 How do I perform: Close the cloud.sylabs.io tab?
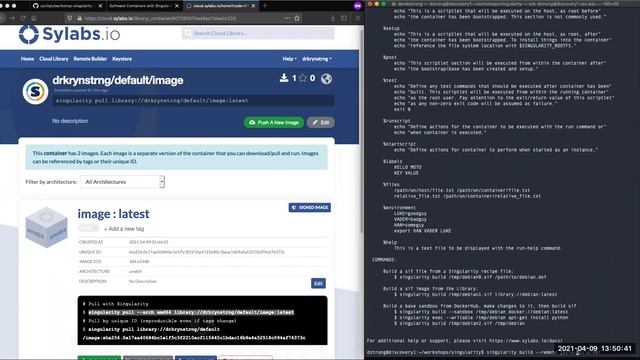253,6
